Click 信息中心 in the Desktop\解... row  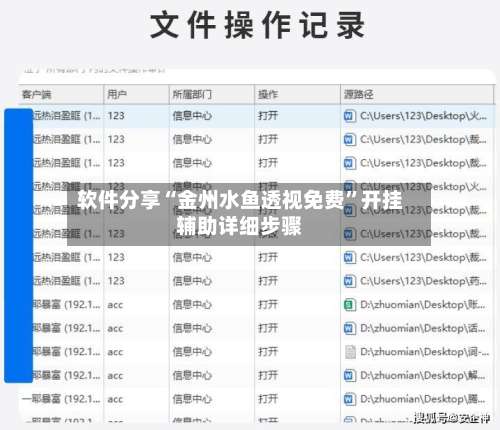pos(192,376)
